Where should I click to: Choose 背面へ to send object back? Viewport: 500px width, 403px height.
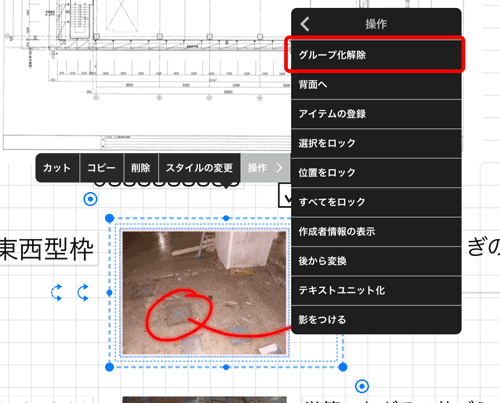pyautogui.click(x=376, y=85)
